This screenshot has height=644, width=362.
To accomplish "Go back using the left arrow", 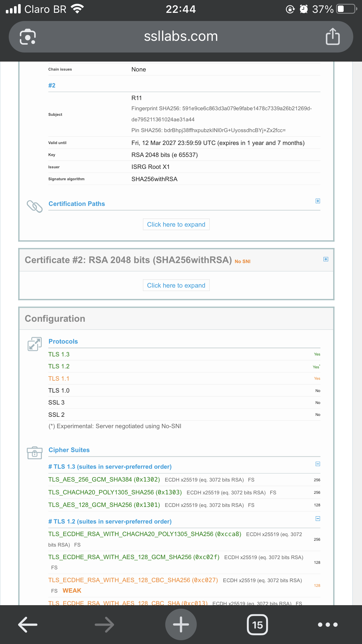I will point(28,624).
